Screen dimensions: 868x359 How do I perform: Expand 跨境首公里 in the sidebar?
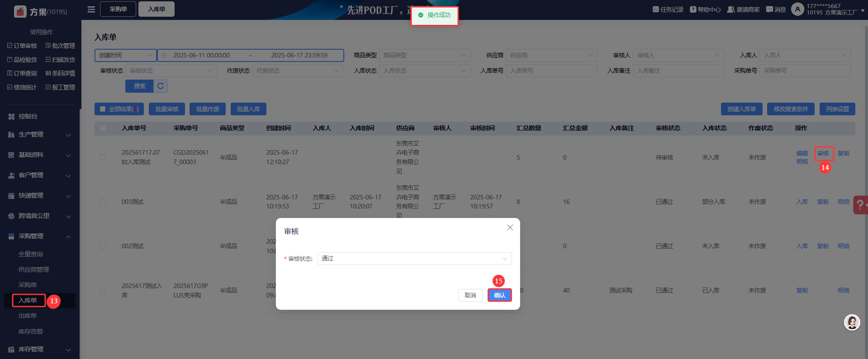pyautogui.click(x=40, y=216)
